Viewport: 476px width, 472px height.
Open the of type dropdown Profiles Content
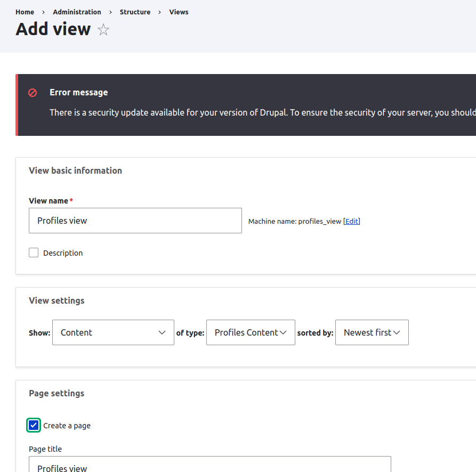point(251,332)
